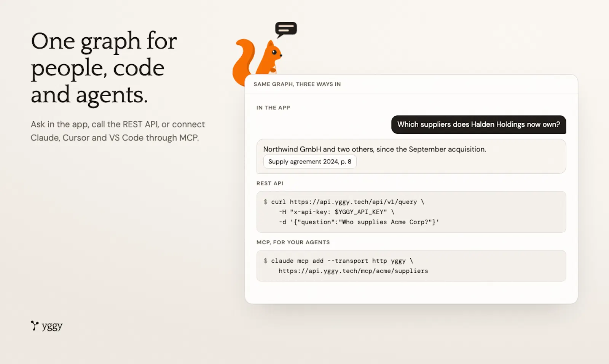This screenshot has height=364, width=609.
Task: Click the Northwind GmbH answer text
Action: click(375, 149)
